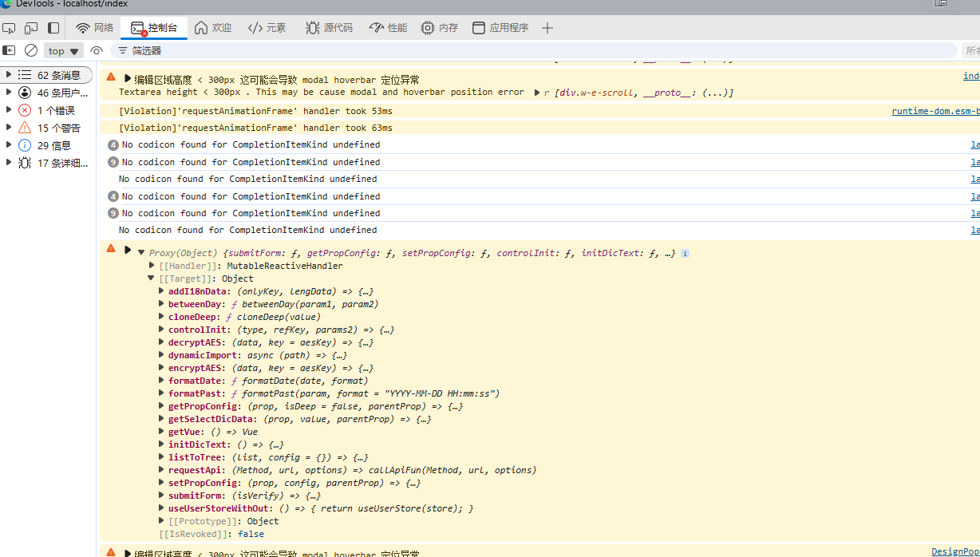Expand the useUserStoreWithOut function
This screenshot has height=557, width=980.
coord(162,508)
